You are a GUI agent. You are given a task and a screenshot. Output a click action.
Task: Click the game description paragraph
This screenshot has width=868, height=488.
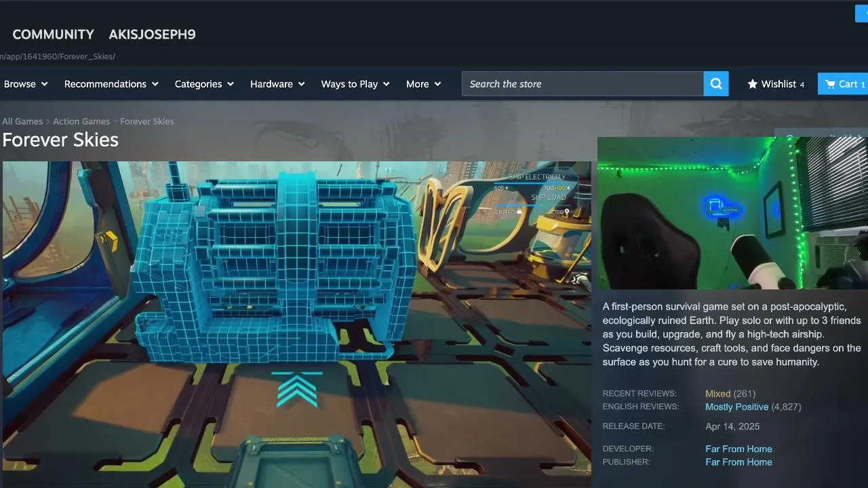click(732, 335)
